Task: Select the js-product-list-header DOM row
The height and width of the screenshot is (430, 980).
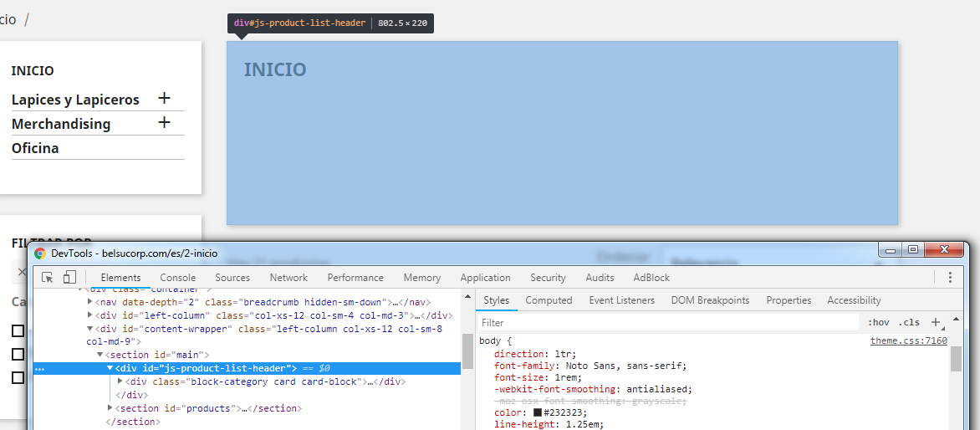Action: (247, 369)
